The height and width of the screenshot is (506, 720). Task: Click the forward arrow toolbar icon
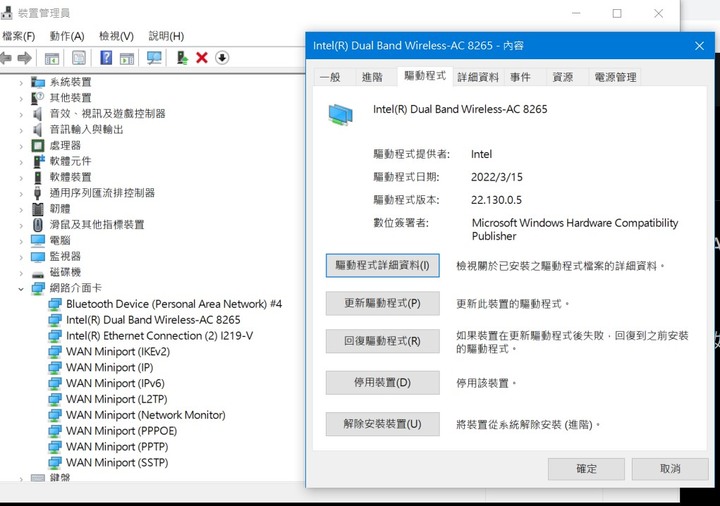click(24, 58)
